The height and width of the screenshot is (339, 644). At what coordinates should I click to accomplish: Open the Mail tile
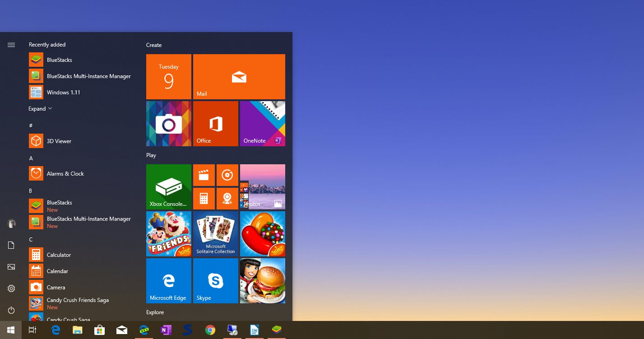(239, 77)
